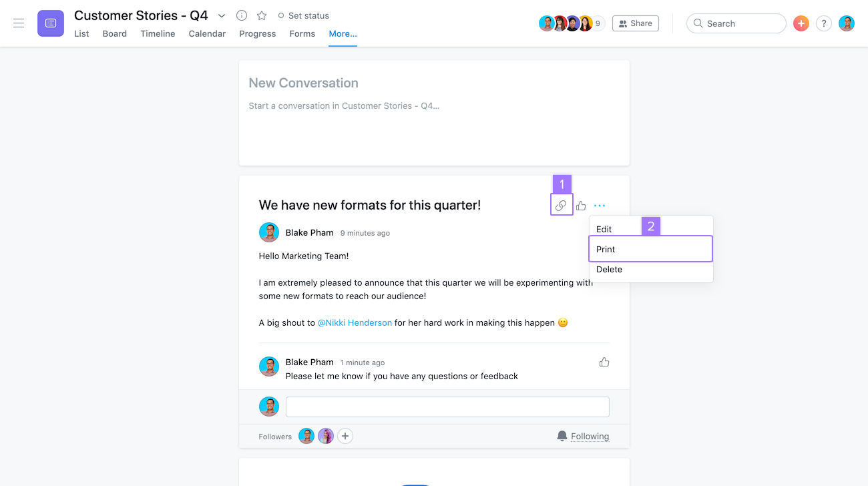Open the More... tab dropdown
Screen dimensions: 868x486
point(343,33)
